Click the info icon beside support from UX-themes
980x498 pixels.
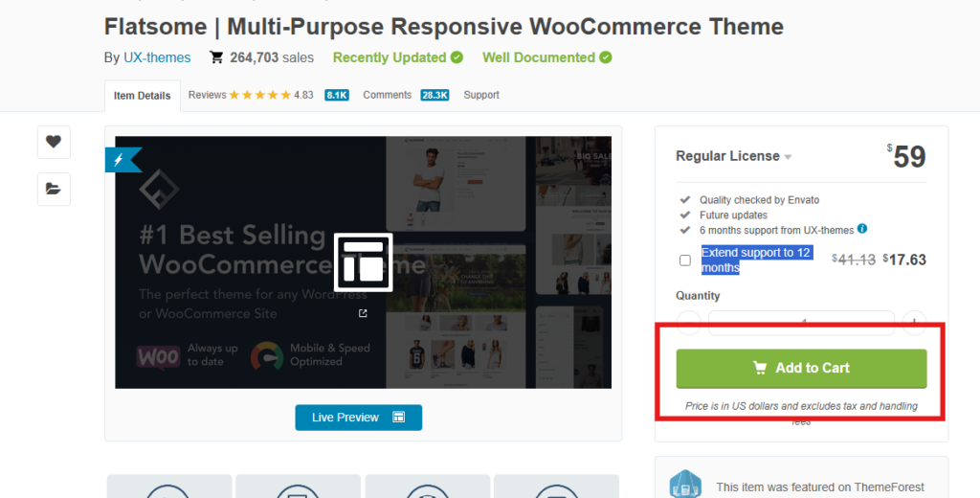click(x=862, y=229)
